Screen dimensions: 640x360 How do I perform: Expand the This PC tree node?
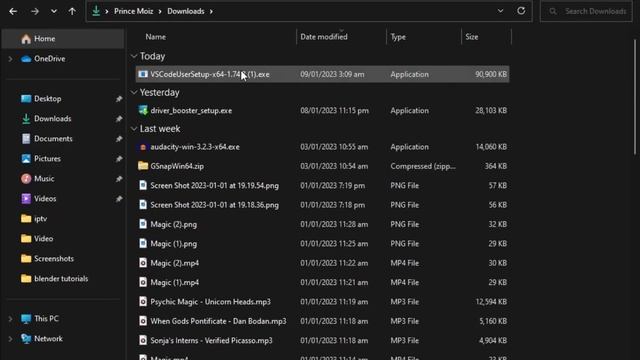10,319
